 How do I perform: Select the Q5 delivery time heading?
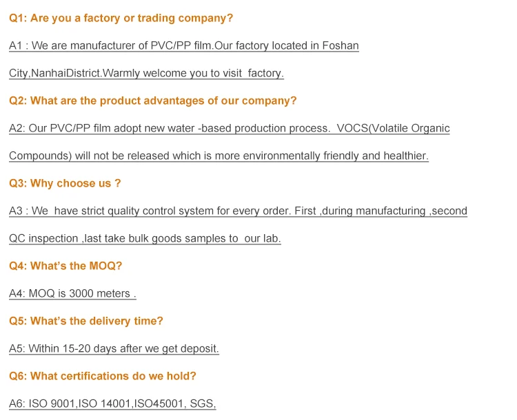(x=86, y=321)
